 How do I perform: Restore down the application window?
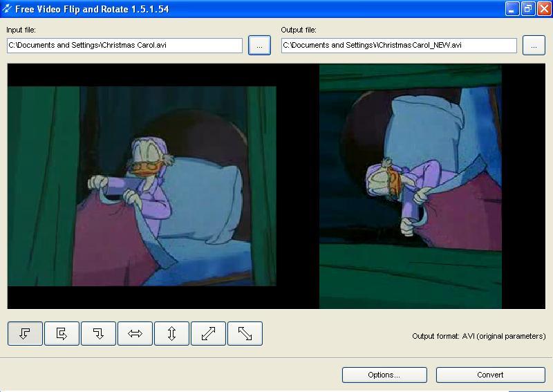[528, 9]
